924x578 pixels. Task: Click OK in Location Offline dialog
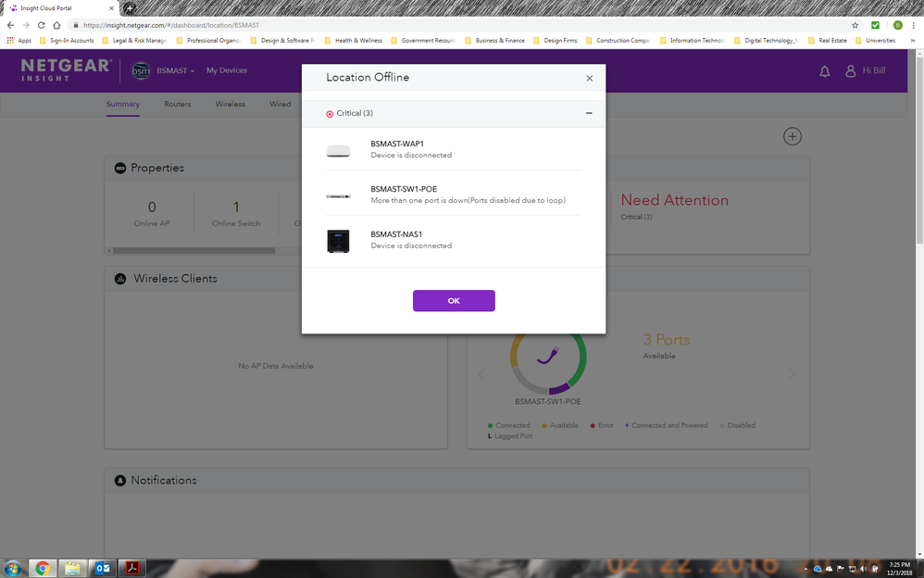pos(453,301)
